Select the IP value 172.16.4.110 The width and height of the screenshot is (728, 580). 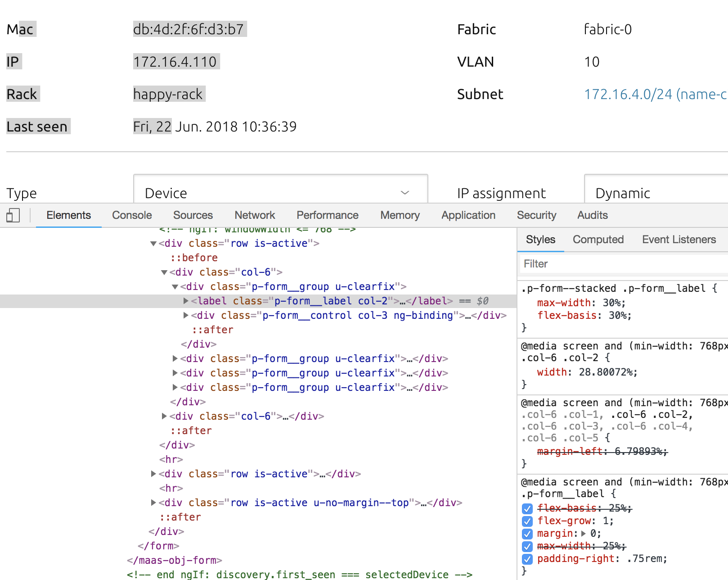(x=175, y=62)
